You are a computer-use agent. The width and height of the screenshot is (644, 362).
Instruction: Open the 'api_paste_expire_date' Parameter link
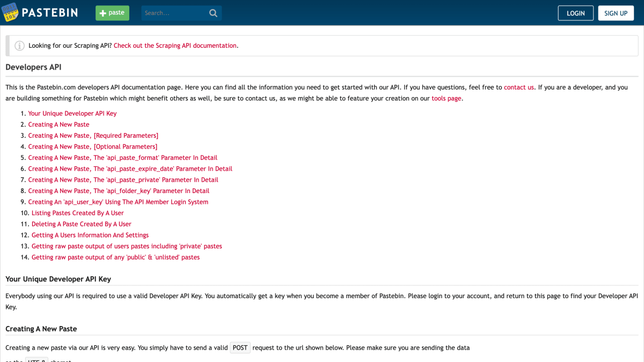[130, 168]
